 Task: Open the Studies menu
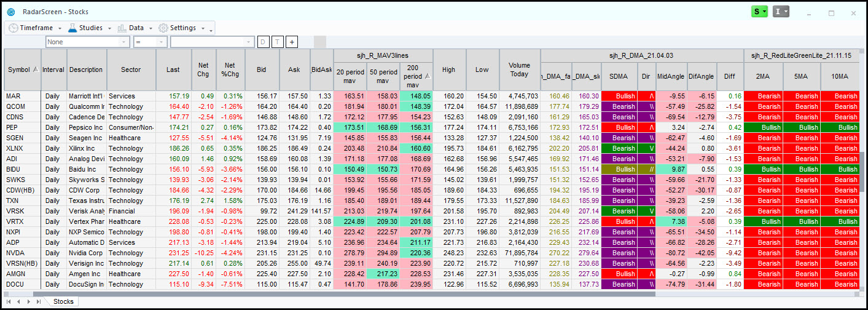click(90, 28)
